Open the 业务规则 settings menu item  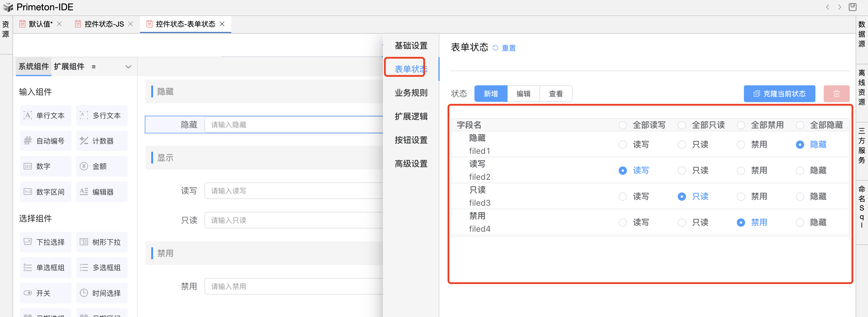tap(411, 93)
